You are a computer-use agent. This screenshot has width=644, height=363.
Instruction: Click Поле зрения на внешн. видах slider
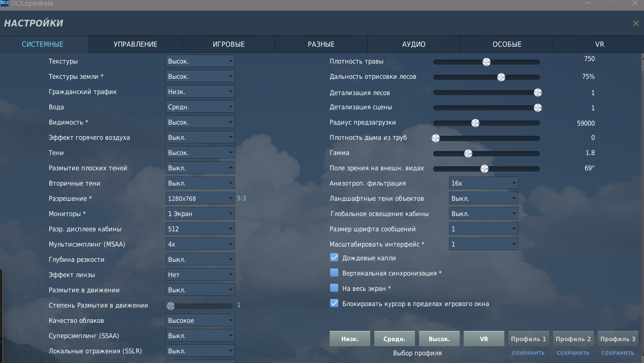(485, 169)
